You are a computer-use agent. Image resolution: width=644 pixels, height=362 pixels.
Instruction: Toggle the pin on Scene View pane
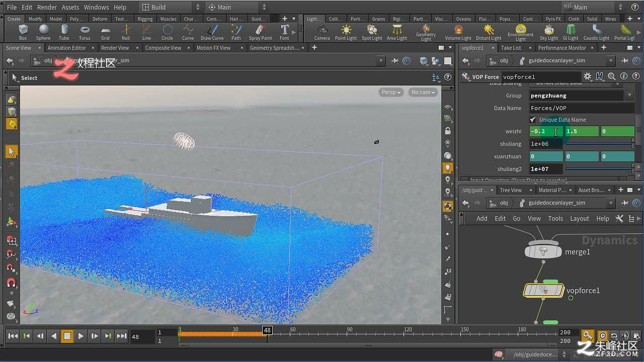395,61
